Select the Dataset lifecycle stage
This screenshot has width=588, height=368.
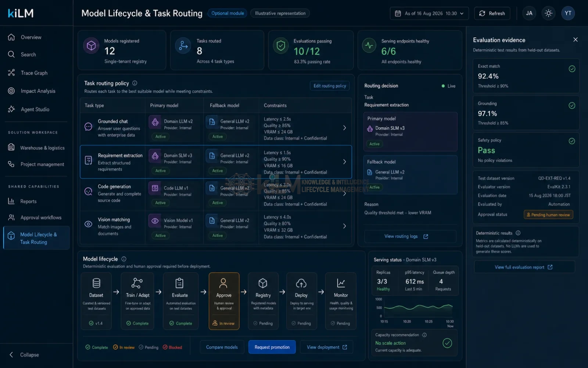click(x=96, y=301)
